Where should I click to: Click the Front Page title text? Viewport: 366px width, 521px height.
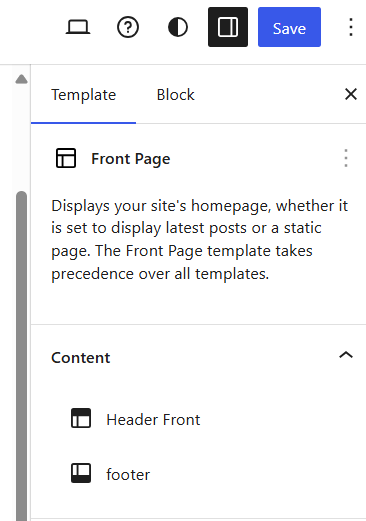(x=131, y=159)
